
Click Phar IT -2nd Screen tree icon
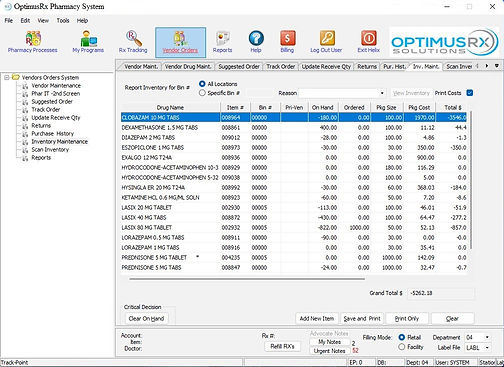click(25, 94)
